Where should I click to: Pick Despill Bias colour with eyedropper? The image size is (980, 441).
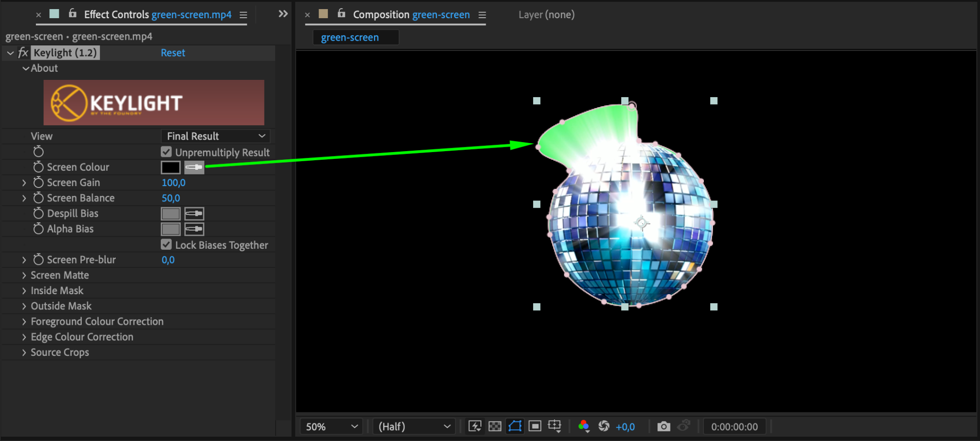point(194,213)
